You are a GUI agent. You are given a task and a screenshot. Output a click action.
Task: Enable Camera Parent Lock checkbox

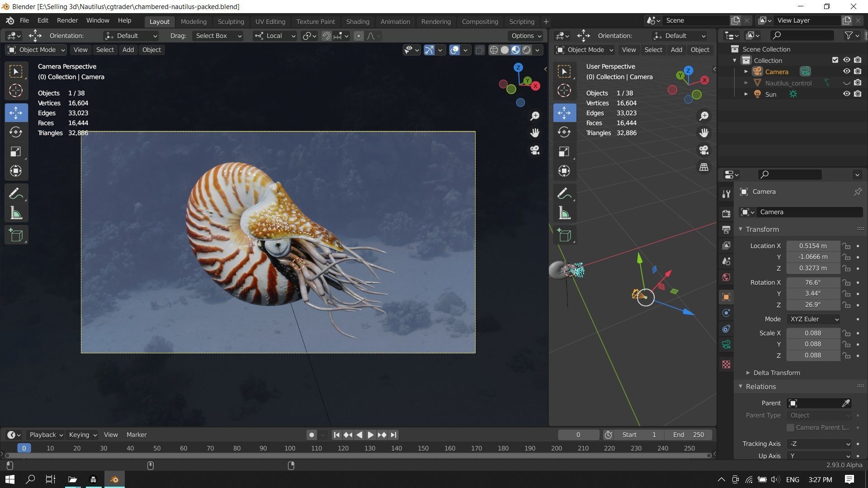coord(790,427)
